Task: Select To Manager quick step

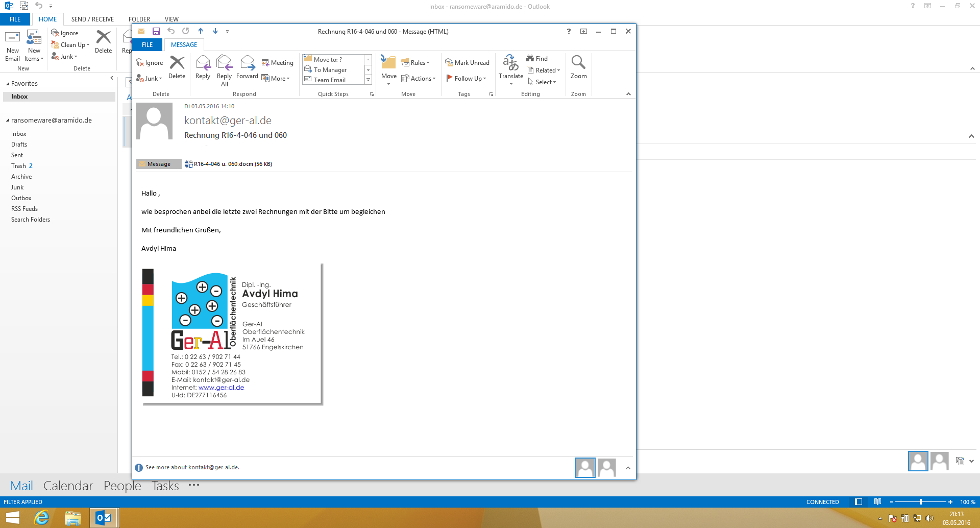Action: click(x=333, y=70)
